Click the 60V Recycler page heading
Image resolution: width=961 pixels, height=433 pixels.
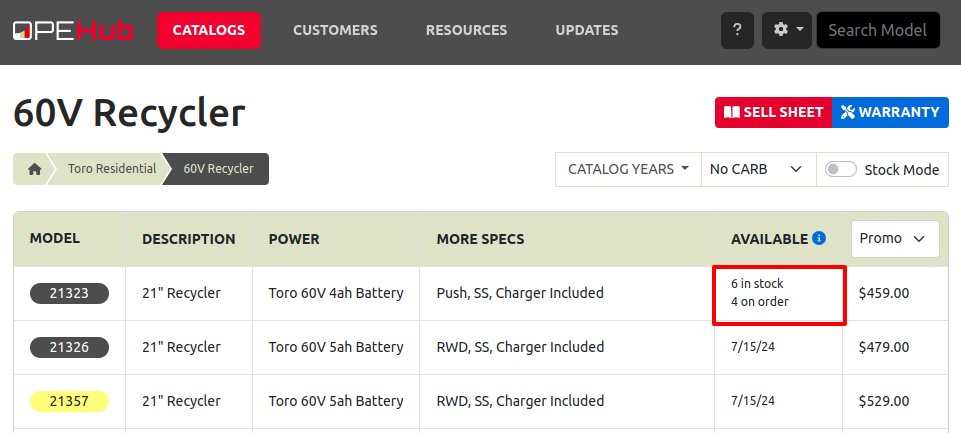[x=129, y=113]
